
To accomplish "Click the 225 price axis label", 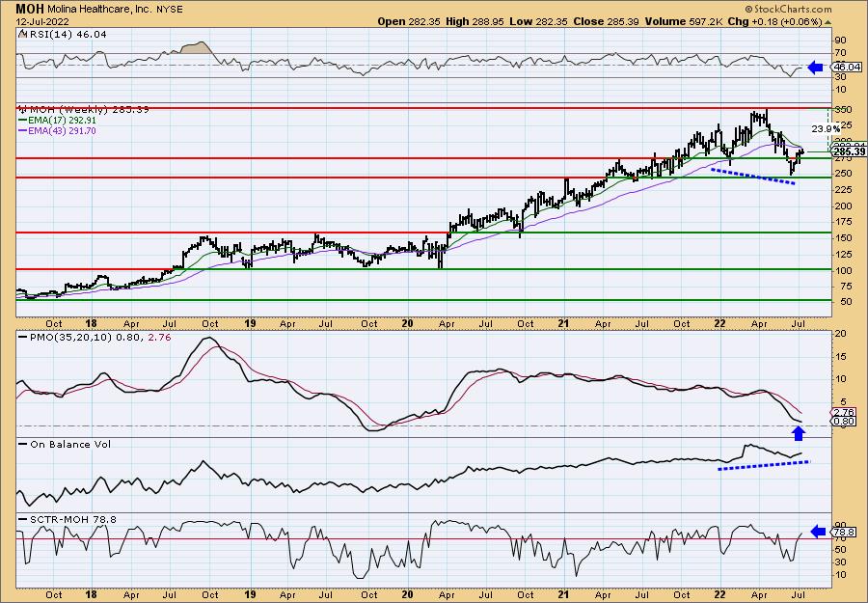I will tap(842, 189).
